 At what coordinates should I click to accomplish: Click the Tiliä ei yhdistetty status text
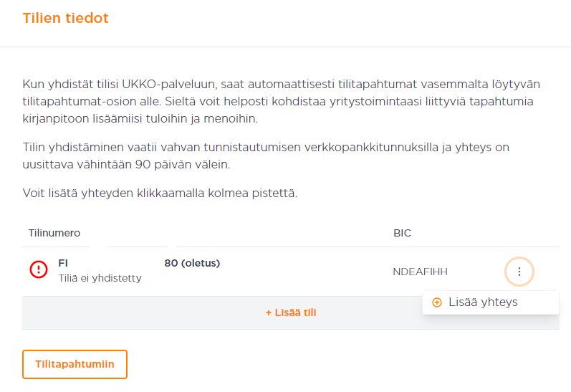tap(100, 278)
